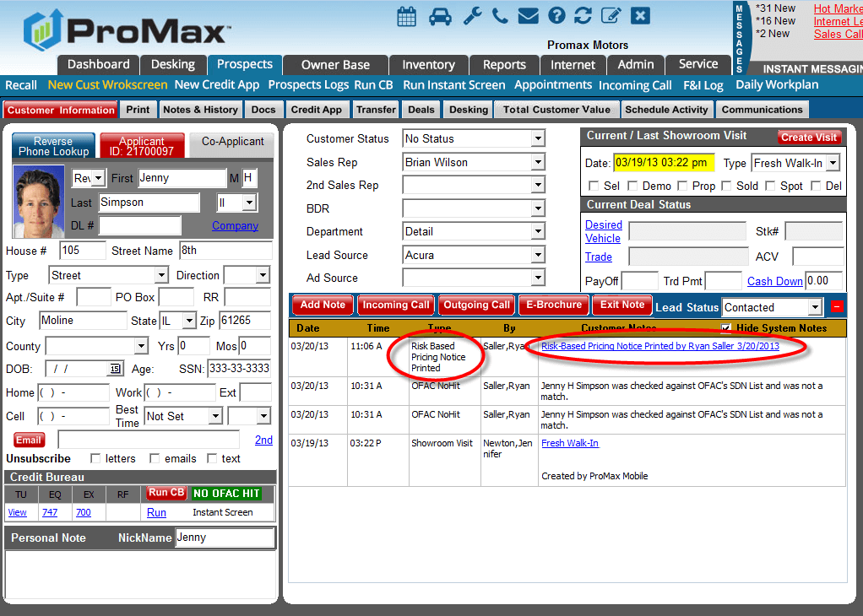Click the X close icon in top toolbar
The height and width of the screenshot is (616, 863).
tap(640, 15)
